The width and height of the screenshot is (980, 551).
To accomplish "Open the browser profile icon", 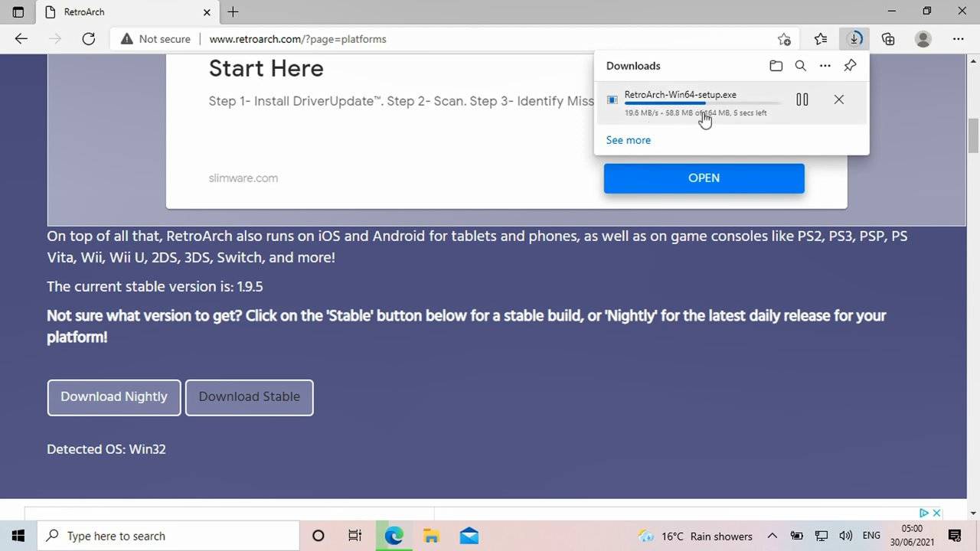I will (x=923, y=39).
